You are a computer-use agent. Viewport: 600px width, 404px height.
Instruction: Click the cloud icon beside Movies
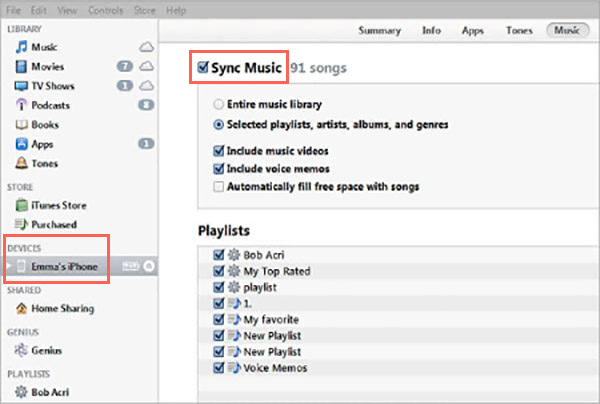146,67
